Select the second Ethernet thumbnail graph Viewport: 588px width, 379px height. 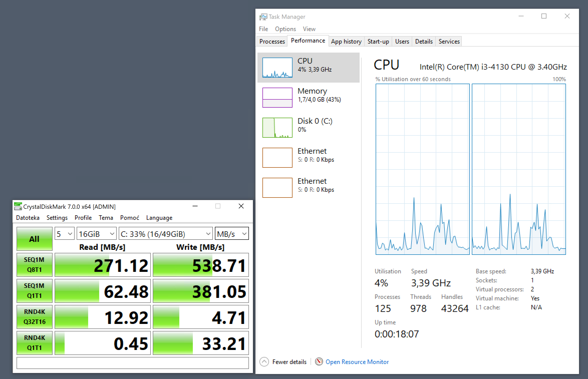click(x=277, y=188)
